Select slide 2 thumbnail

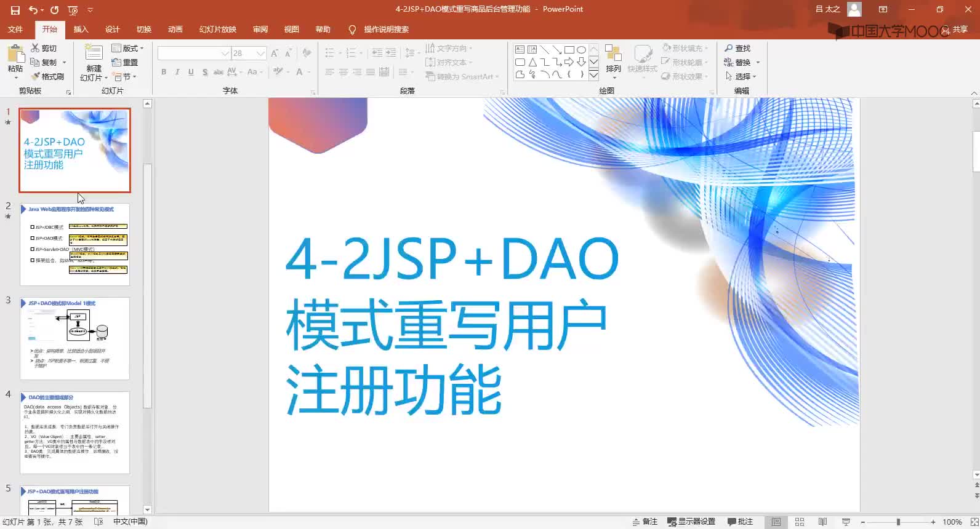point(74,244)
